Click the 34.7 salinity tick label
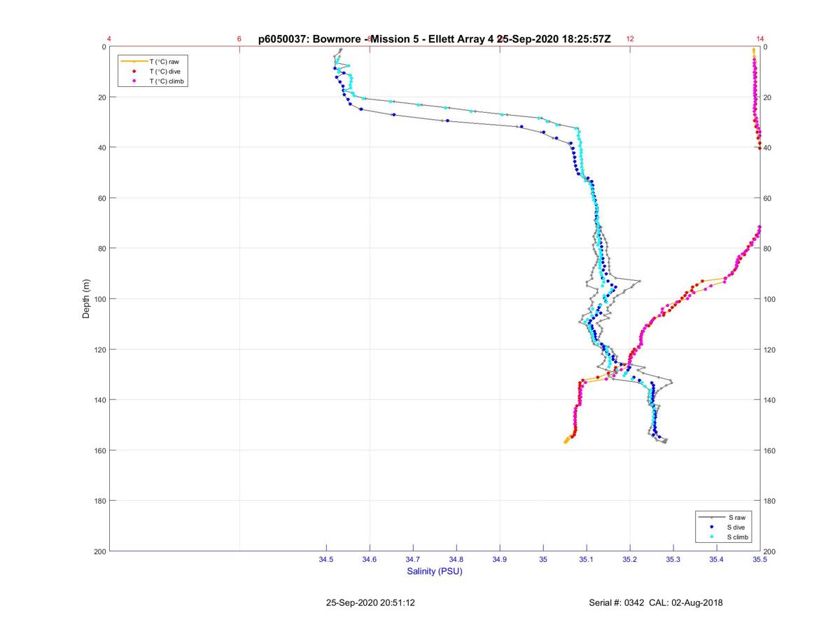 click(x=413, y=559)
